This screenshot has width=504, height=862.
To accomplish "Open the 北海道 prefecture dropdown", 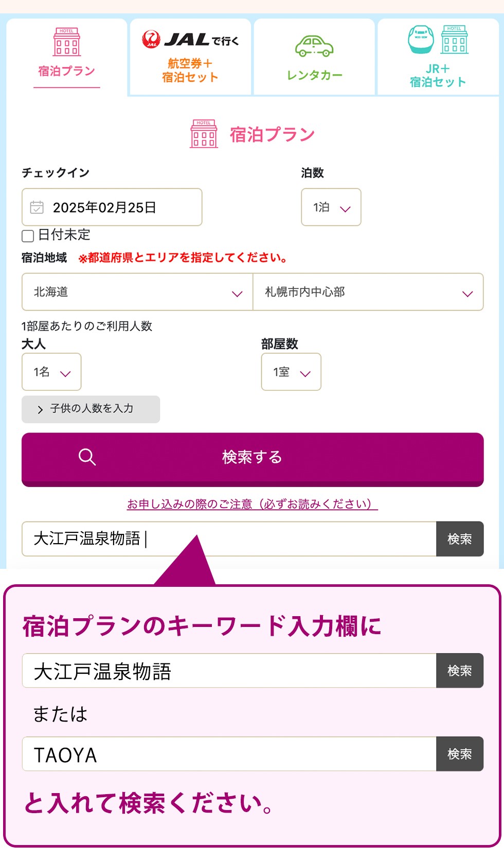I will pyautogui.click(x=137, y=292).
